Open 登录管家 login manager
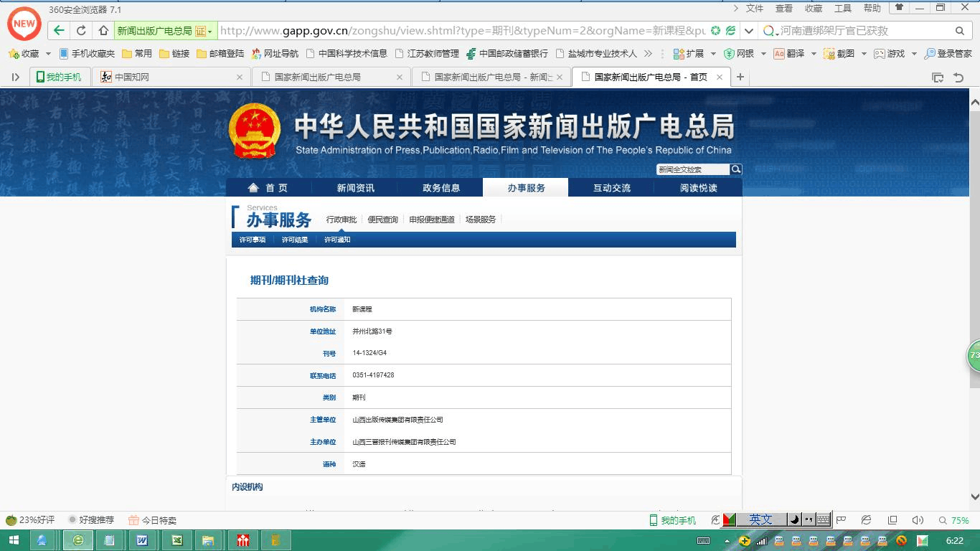The height and width of the screenshot is (551, 980). 948,54
